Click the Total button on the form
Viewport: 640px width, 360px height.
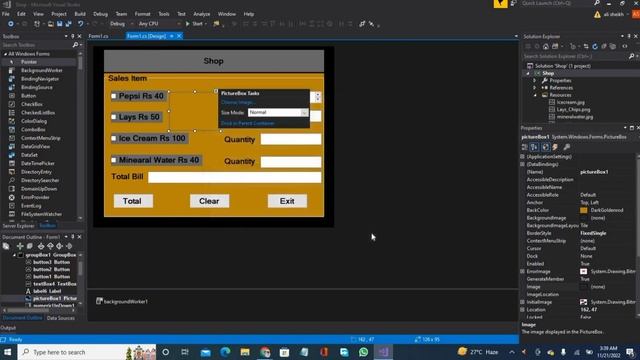click(133, 201)
